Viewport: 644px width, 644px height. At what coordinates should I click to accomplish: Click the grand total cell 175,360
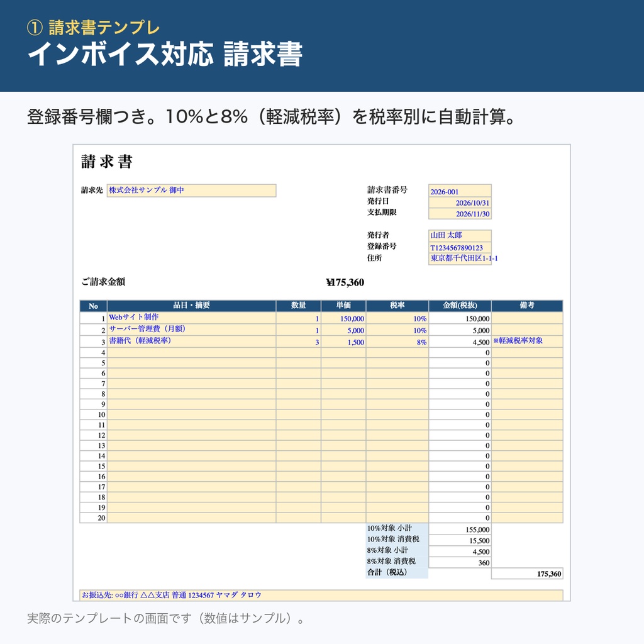point(527,574)
